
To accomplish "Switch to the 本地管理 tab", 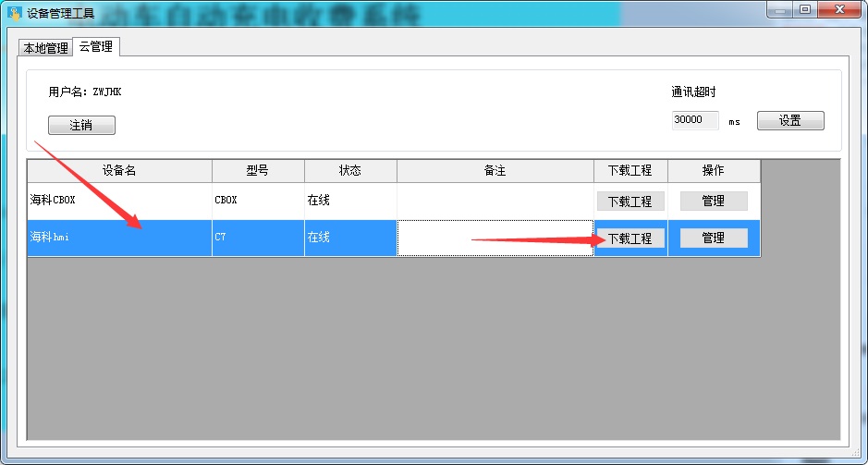I will click(45, 48).
